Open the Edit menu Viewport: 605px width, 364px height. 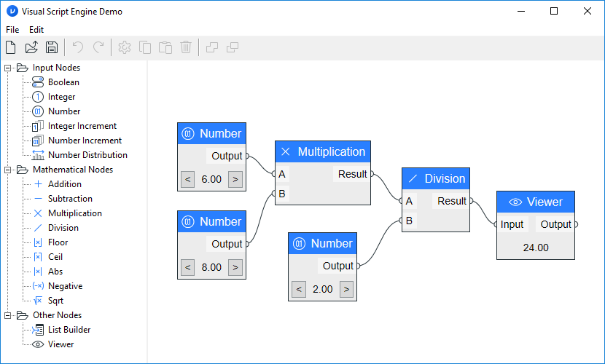click(36, 30)
